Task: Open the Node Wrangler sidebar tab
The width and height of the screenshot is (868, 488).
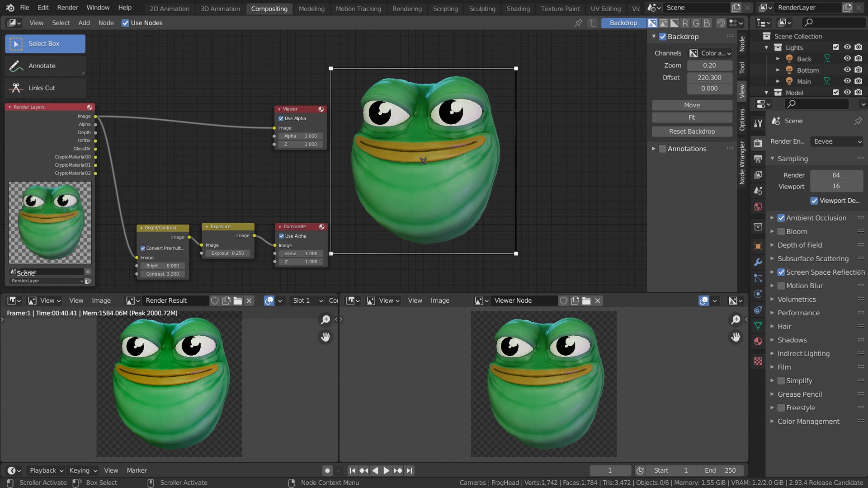Action: (742, 163)
